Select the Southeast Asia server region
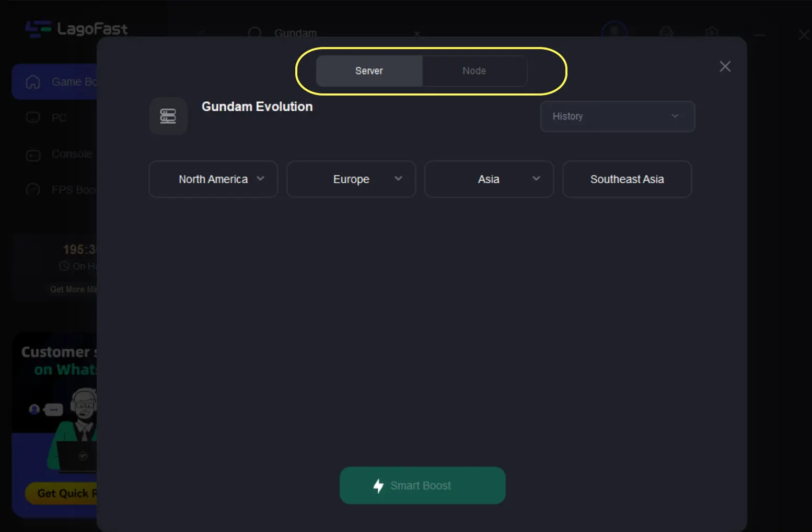The width and height of the screenshot is (812, 532). pos(627,179)
